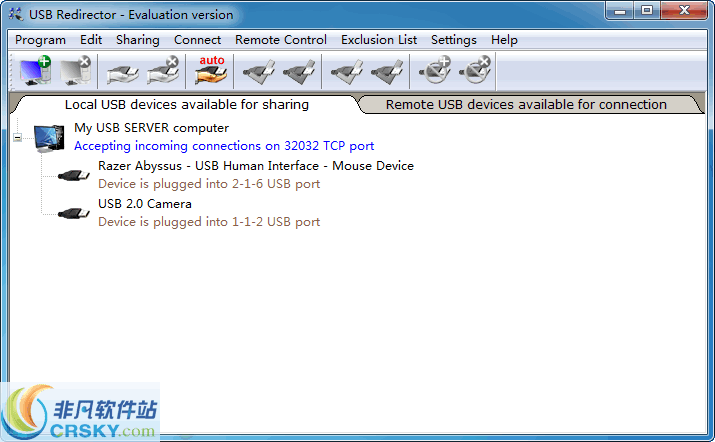Click the USB Redirector title bar app icon
715x442 pixels.
click(x=16, y=14)
